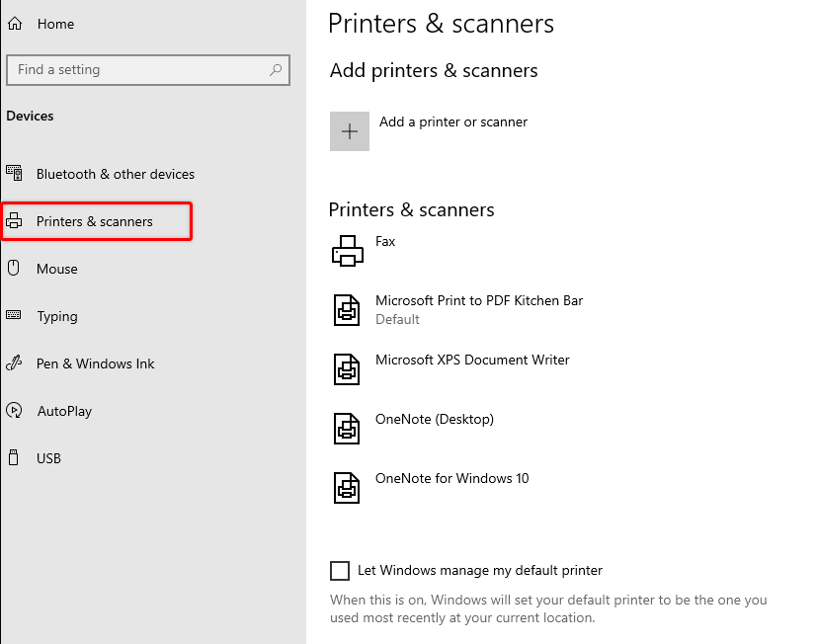Click the AutoPlay icon
817x644 pixels.
pyautogui.click(x=14, y=411)
